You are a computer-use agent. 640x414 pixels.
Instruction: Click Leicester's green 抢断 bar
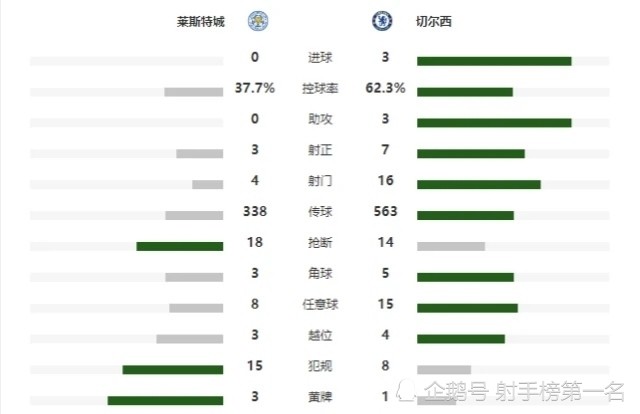[180, 246]
